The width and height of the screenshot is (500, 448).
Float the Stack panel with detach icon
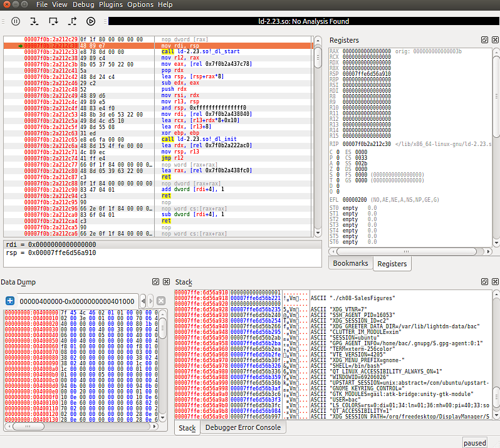(x=484, y=281)
